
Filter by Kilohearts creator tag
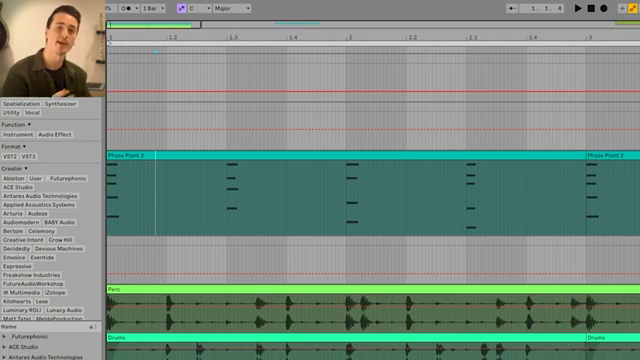pyautogui.click(x=17, y=302)
